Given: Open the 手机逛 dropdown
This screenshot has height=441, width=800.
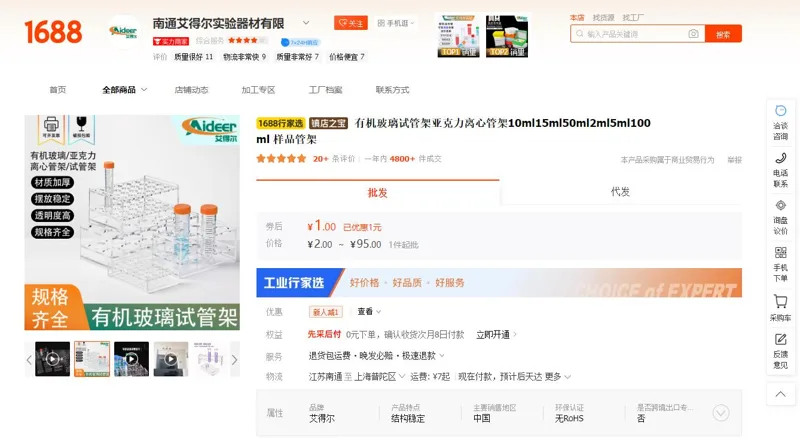Looking at the screenshot, I should [x=396, y=23].
